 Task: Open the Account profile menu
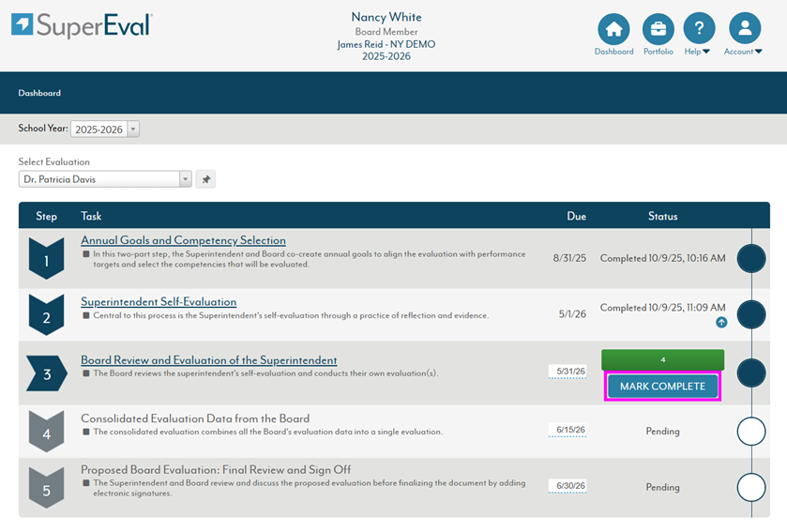[744, 29]
